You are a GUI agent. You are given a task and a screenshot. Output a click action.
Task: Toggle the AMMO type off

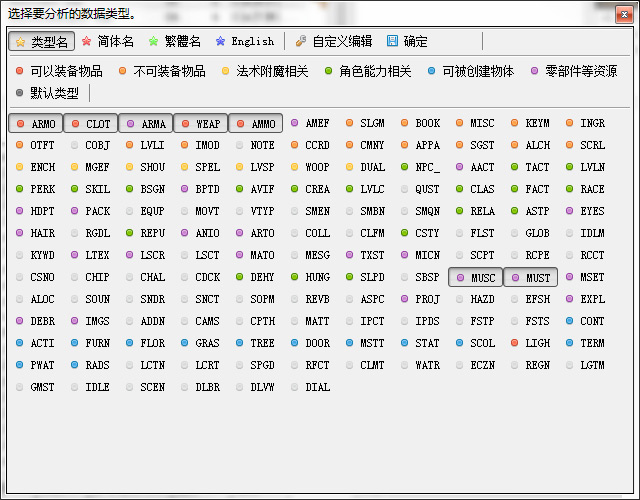[x=256, y=123]
